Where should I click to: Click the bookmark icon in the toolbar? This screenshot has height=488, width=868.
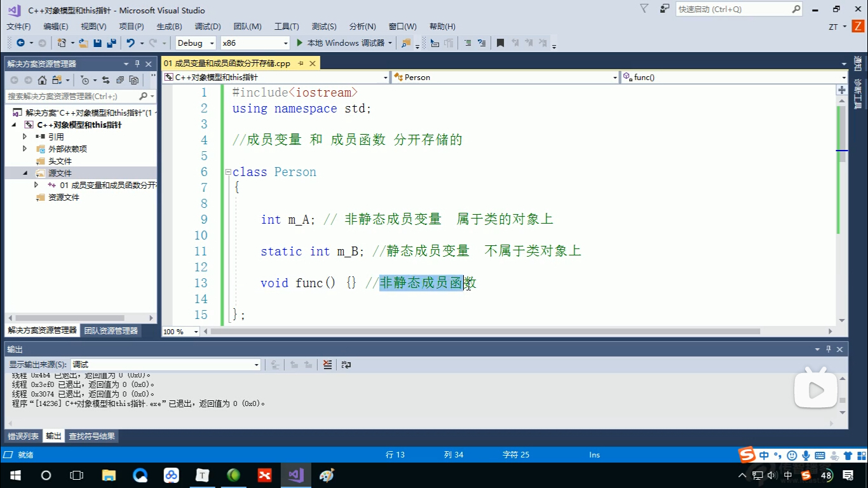click(501, 43)
